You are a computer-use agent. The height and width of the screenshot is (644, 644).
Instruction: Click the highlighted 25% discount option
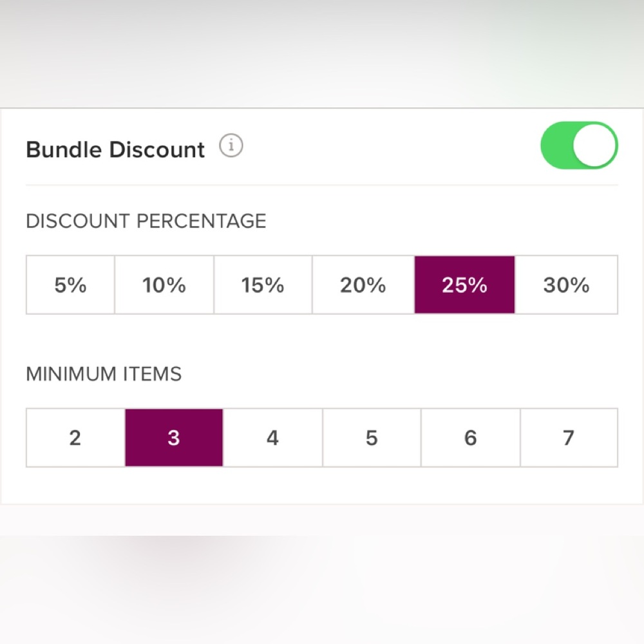click(464, 285)
